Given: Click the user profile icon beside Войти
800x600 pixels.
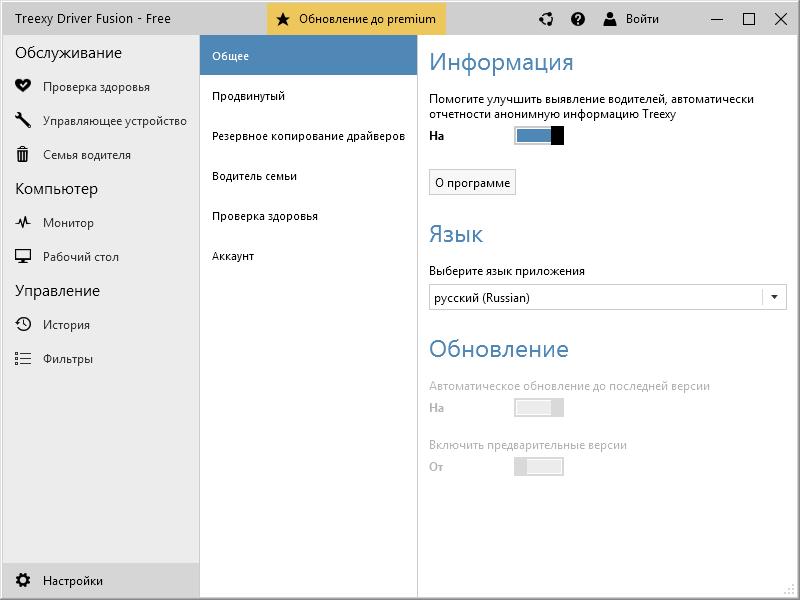Looking at the screenshot, I should point(610,19).
